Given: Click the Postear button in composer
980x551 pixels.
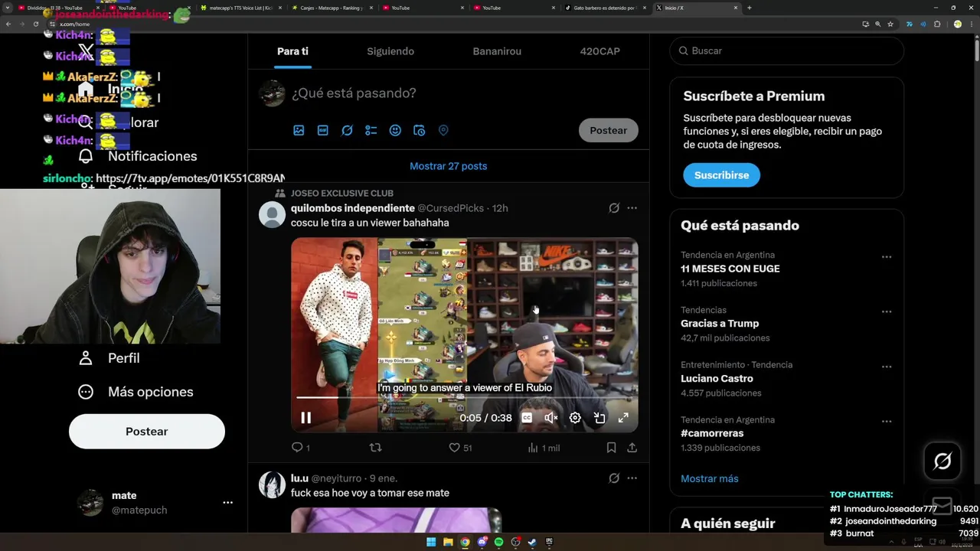Looking at the screenshot, I should point(609,130).
